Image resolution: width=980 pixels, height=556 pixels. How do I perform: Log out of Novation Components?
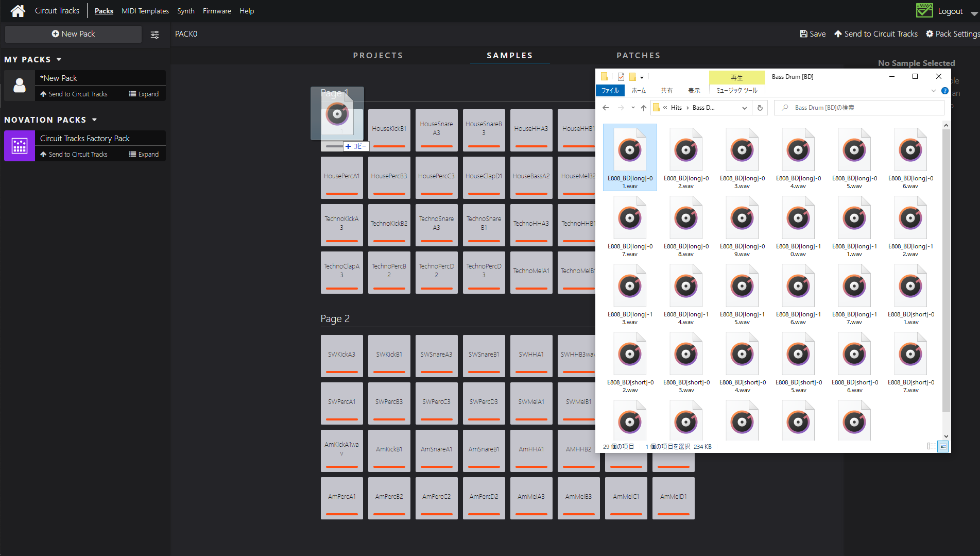(950, 11)
